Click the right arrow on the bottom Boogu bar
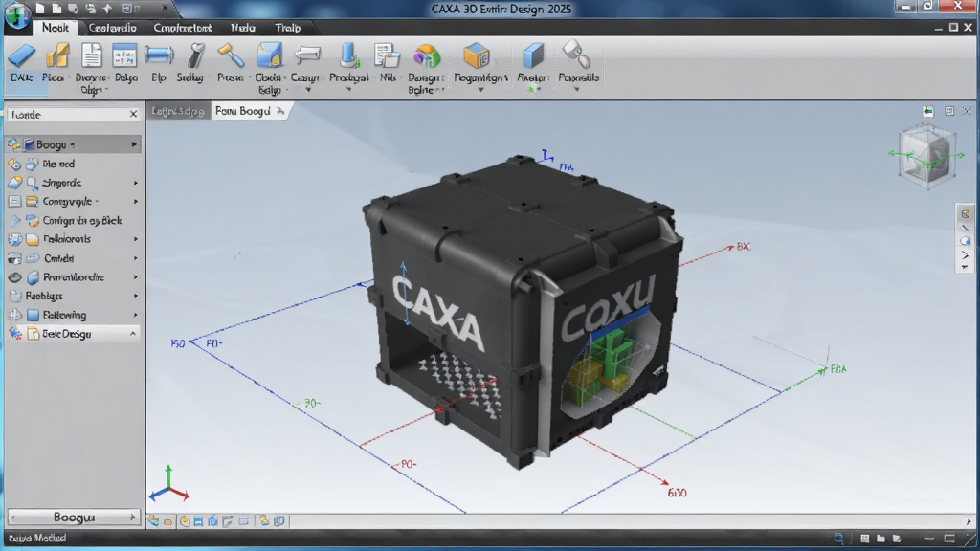This screenshot has width=980, height=551. 132,518
